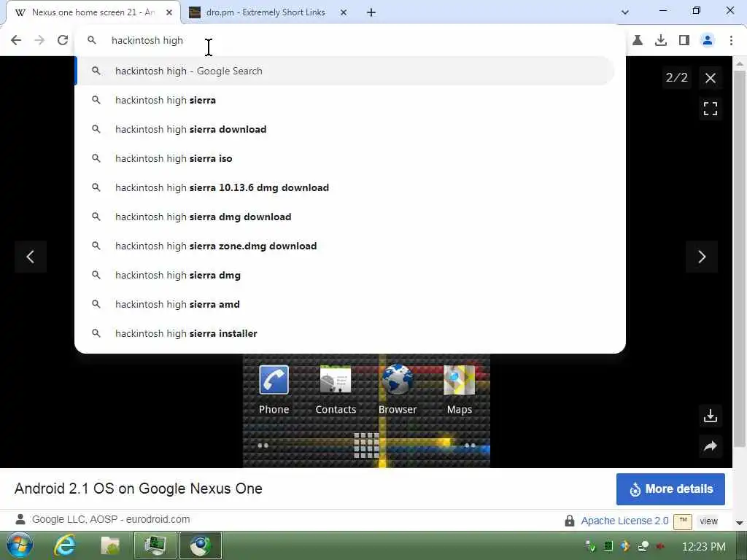747x560 pixels.
Task: Click the view license button
Action: (708, 521)
